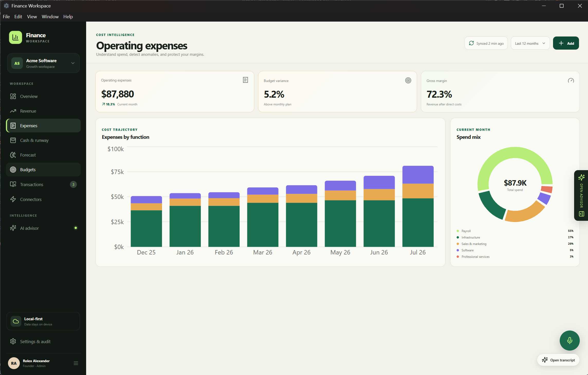Click the target icon on Budget variance card
Viewport: 588px width, 375px height.
(x=408, y=80)
